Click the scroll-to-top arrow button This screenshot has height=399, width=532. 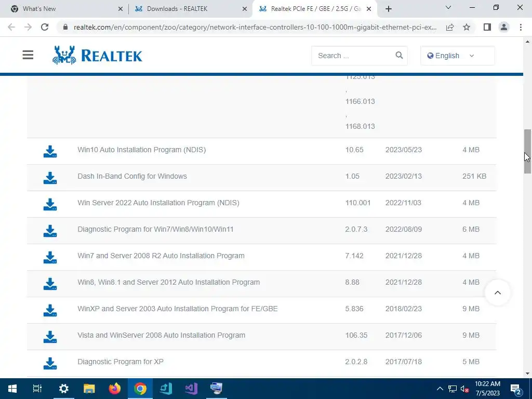(x=497, y=292)
